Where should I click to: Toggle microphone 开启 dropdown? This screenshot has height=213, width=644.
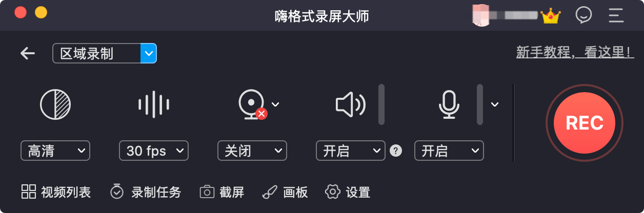[449, 151]
